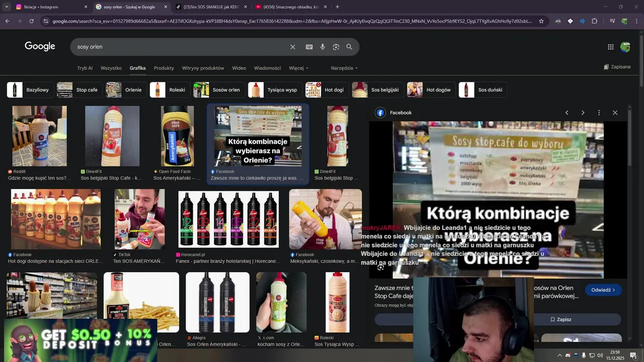Image resolution: width=644 pixels, height=362 pixels.
Task: Search inside the image with Lens overlay icon
Action: coord(381,267)
